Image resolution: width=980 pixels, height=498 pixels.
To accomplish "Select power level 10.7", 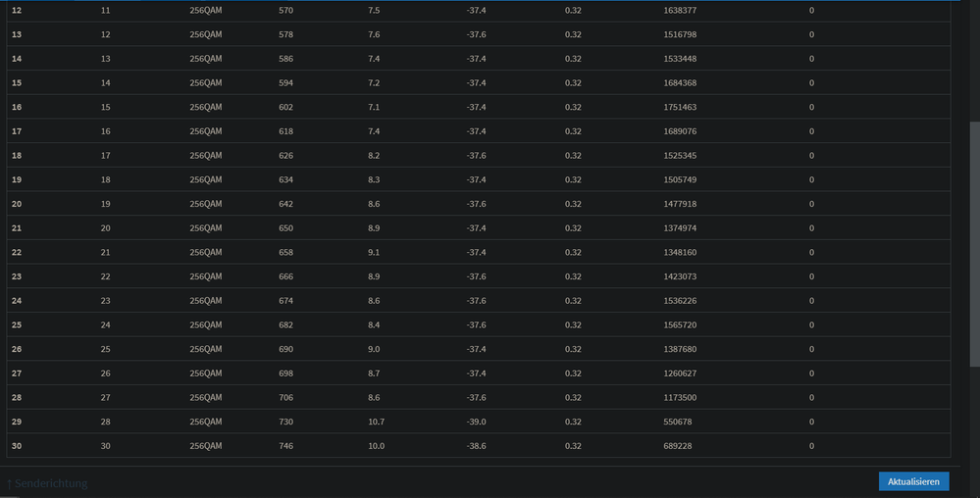I will (377, 422).
